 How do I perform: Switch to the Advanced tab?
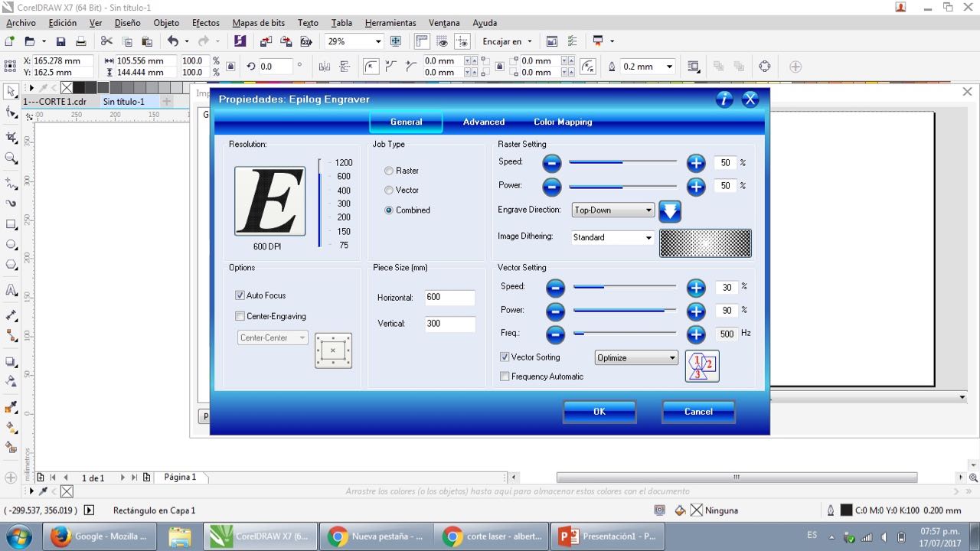[484, 122]
